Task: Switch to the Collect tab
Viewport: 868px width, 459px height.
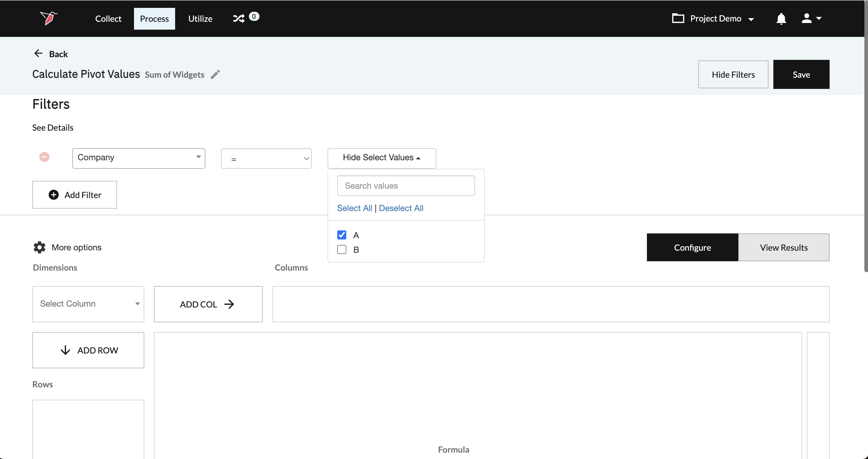Action: click(108, 19)
